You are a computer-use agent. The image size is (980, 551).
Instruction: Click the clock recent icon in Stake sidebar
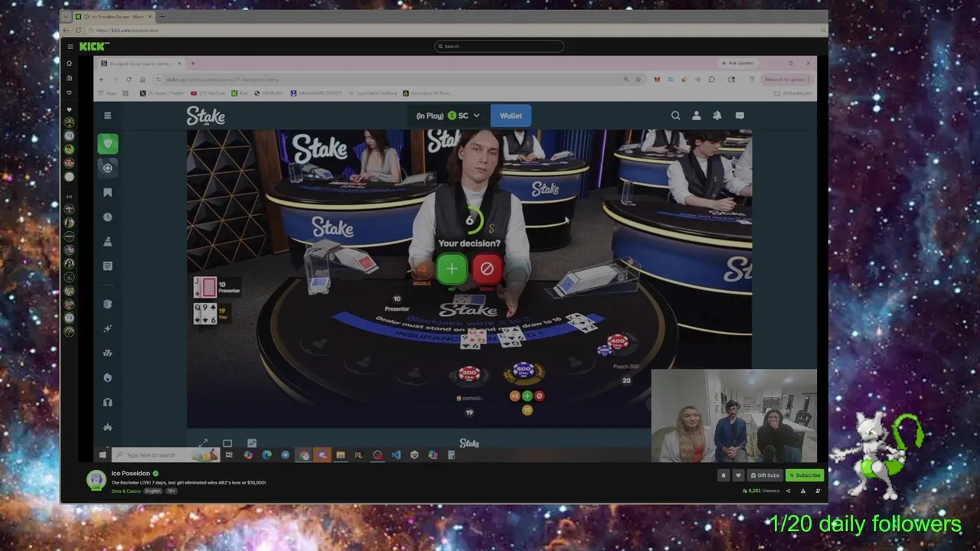point(108,217)
